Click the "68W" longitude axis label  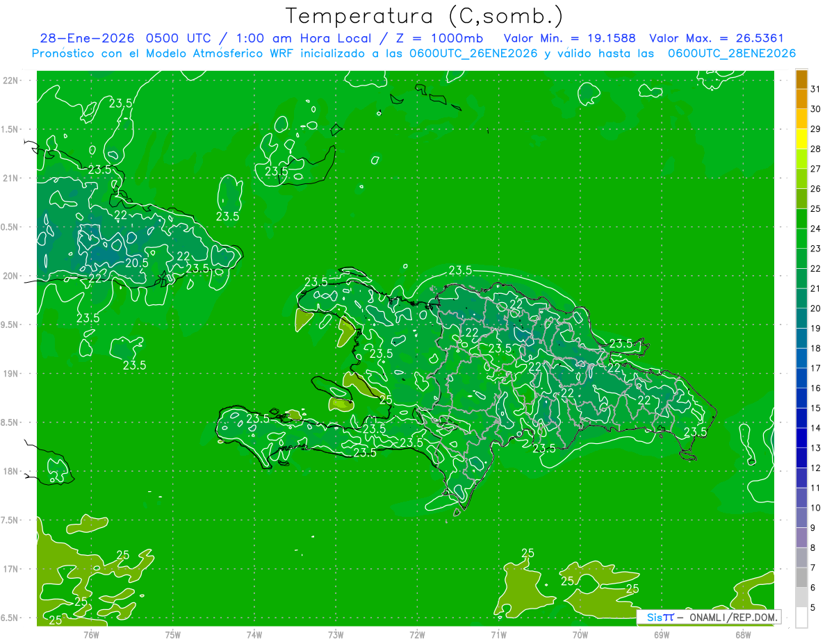tap(743, 635)
